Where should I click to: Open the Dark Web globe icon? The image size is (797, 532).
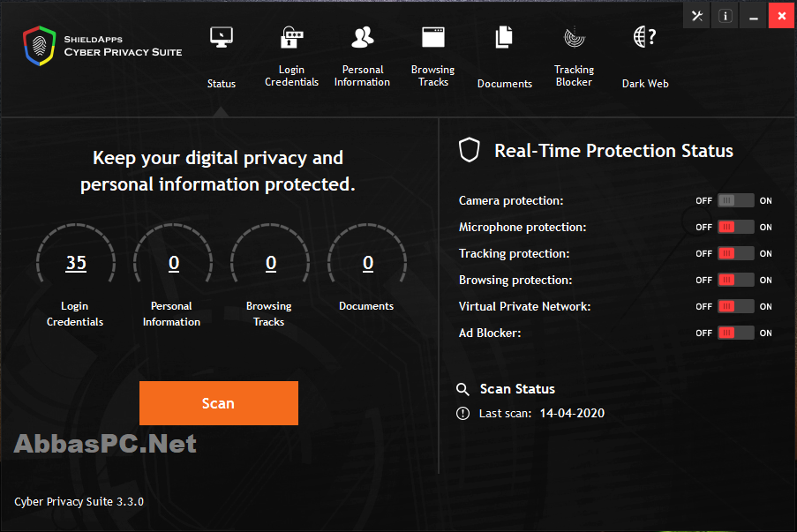(x=644, y=37)
